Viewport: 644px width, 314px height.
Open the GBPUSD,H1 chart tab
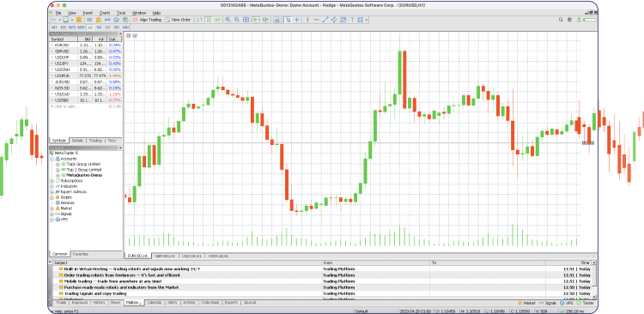(x=165, y=256)
